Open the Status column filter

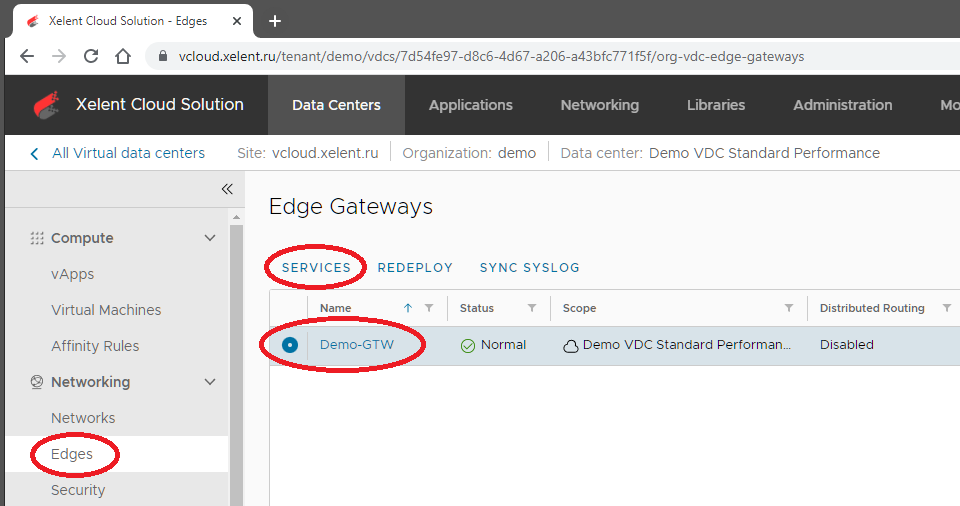(532, 308)
